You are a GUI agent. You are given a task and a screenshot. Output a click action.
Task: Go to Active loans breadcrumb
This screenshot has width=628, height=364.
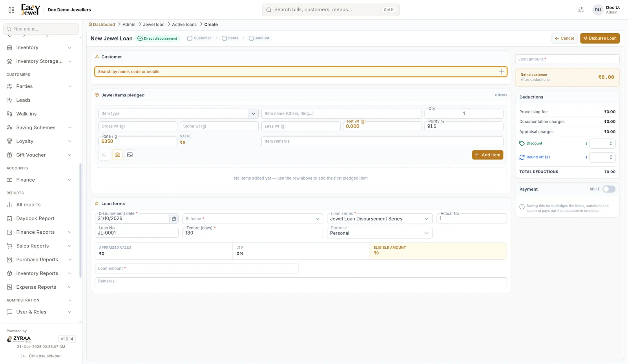pyautogui.click(x=184, y=24)
